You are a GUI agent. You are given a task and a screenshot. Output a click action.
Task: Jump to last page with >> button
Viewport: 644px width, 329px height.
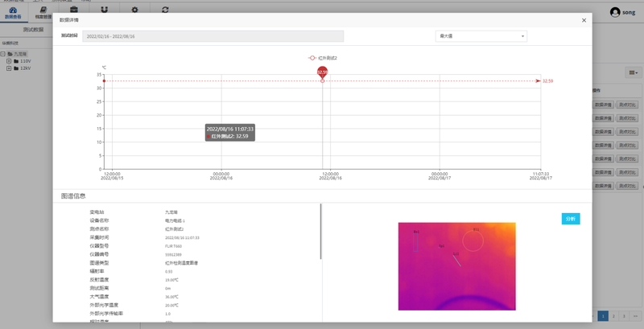(636, 316)
